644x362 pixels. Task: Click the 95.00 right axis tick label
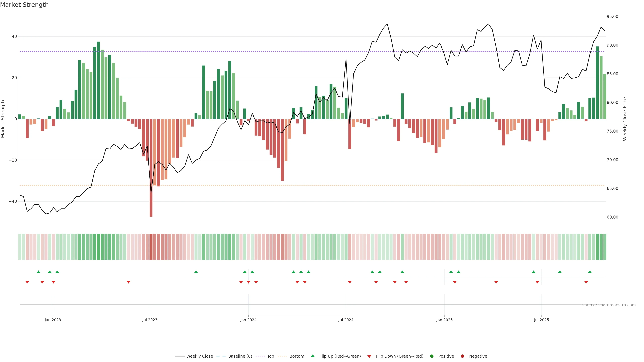click(612, 16)
